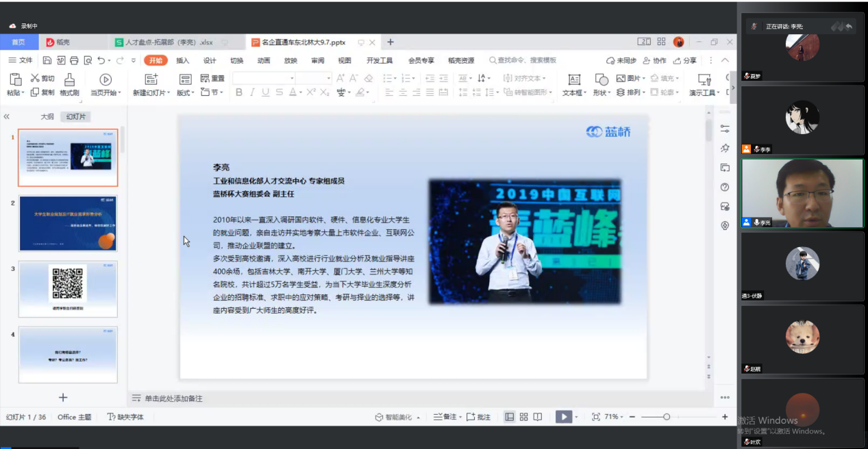Click the Share (分享) button
868x449 pixels.
685,60
